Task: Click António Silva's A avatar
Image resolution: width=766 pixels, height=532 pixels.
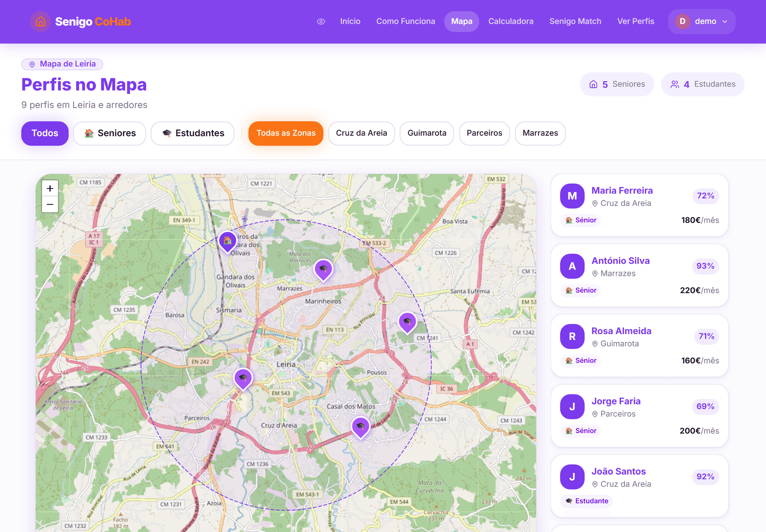Action: (572, 266)
